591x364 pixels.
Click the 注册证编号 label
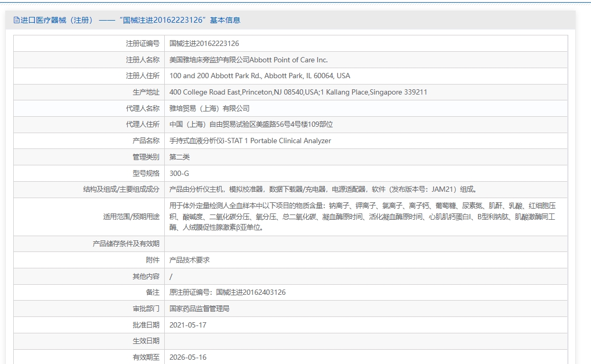[x=143, y=43]
